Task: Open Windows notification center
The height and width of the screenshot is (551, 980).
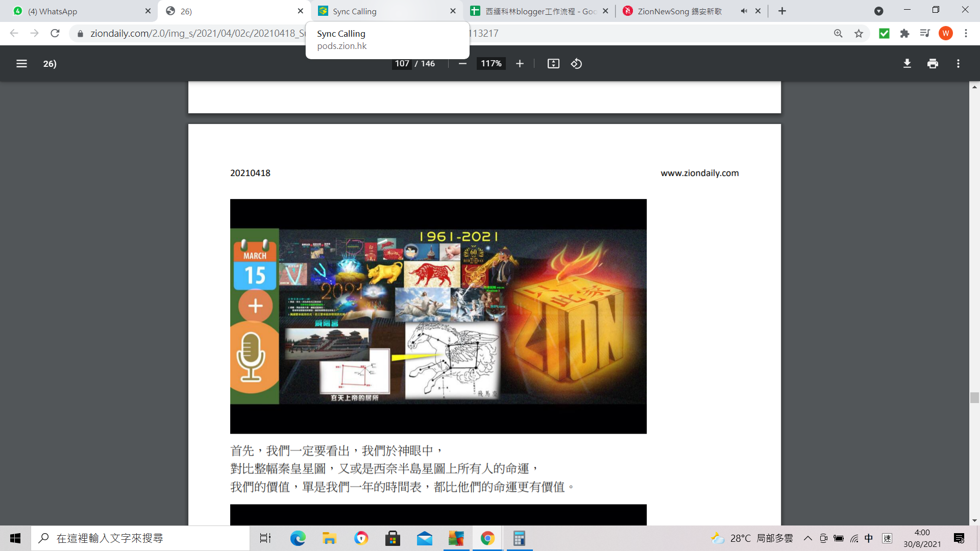Action: [x=959, y=538]
